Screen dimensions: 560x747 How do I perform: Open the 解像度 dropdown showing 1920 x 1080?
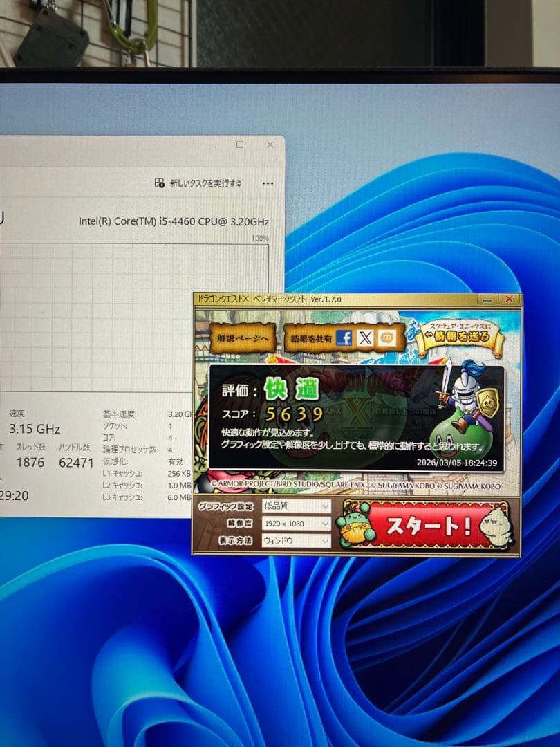point(296,524)
